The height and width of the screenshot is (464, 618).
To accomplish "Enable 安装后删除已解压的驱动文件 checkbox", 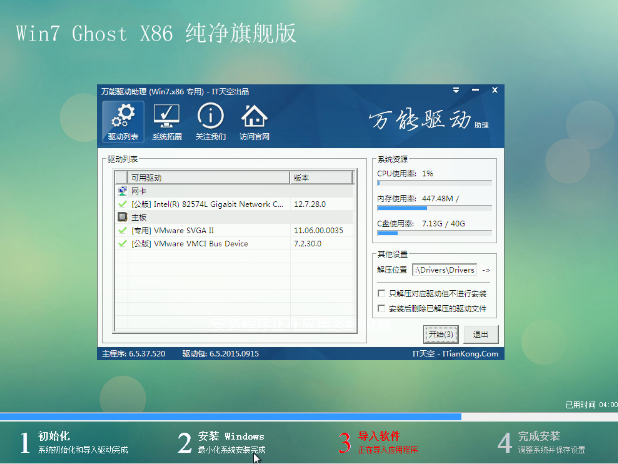I will [x=381, y=308].
